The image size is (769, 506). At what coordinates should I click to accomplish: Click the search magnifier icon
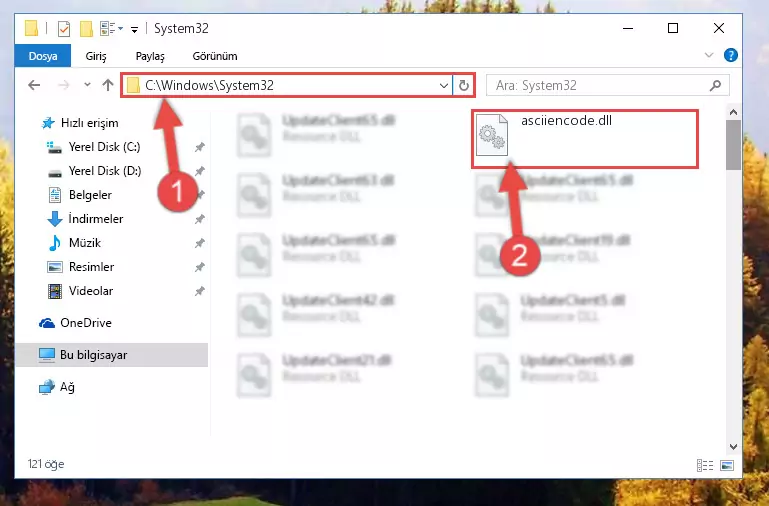716,85
